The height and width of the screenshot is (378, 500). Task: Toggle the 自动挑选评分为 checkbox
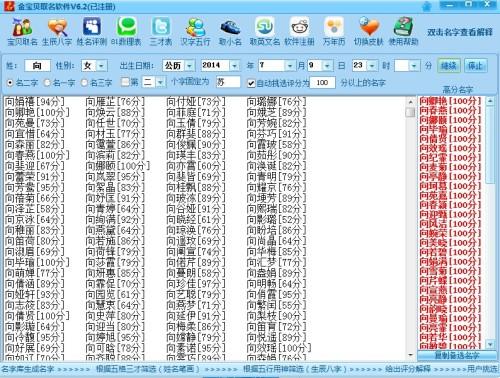[x=251, y=83]
